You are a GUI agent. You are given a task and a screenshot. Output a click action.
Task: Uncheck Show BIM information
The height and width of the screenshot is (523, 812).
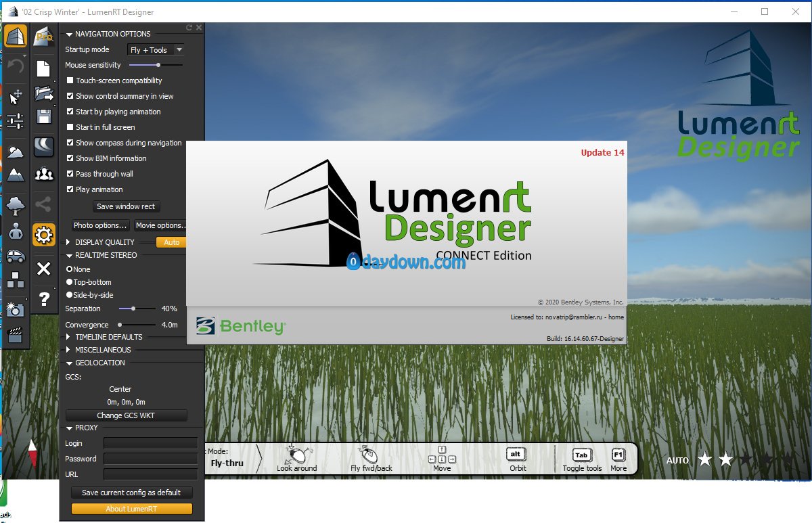coord(70,158)
